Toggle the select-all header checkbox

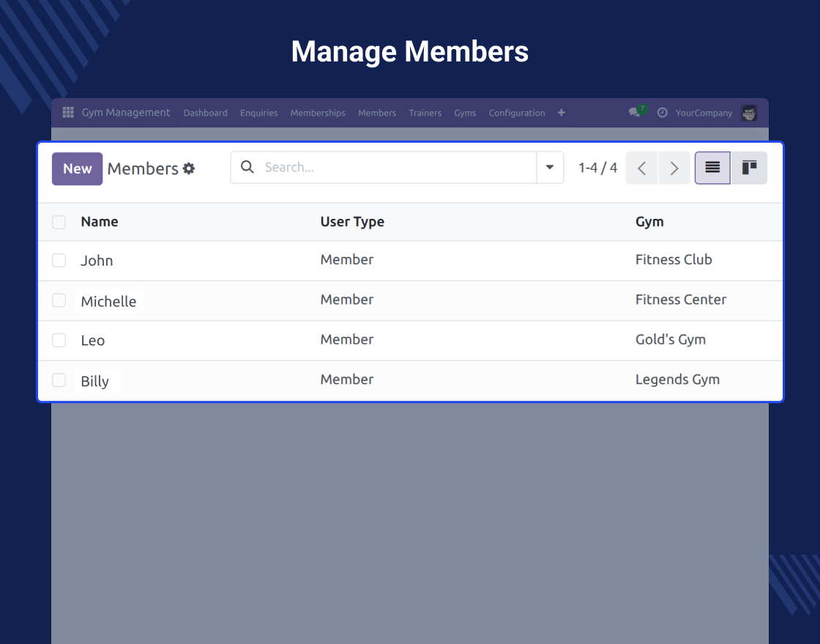(59, 222)
